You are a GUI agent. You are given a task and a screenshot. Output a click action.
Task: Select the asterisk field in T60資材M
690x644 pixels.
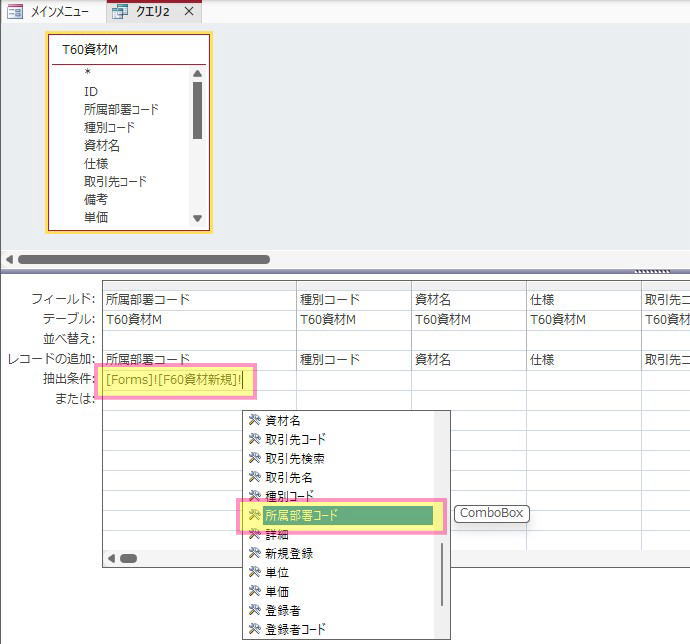pos(88,73)
